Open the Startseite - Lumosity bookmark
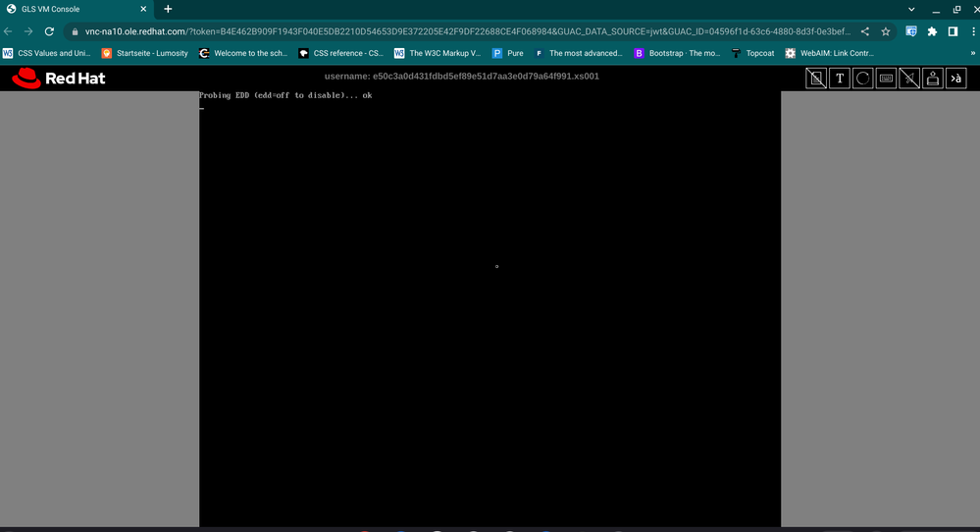 [145, 53]
